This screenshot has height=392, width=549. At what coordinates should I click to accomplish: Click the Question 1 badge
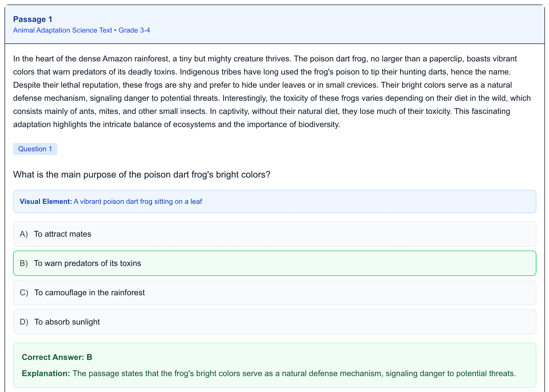(35, 149)
